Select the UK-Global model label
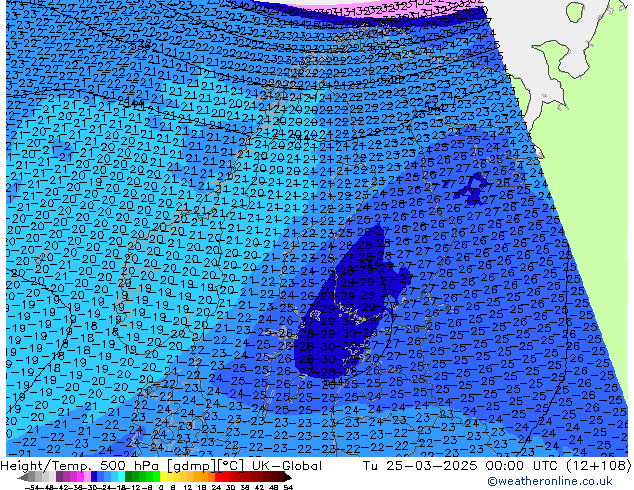The image size is (634, 490). pos(287,466)
